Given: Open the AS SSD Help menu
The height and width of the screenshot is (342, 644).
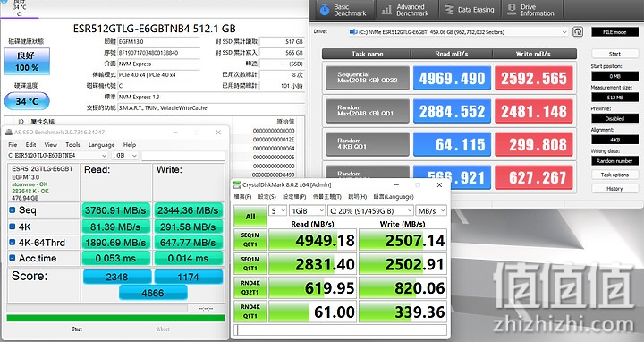Looking at the screenshot, I should 130,145.
